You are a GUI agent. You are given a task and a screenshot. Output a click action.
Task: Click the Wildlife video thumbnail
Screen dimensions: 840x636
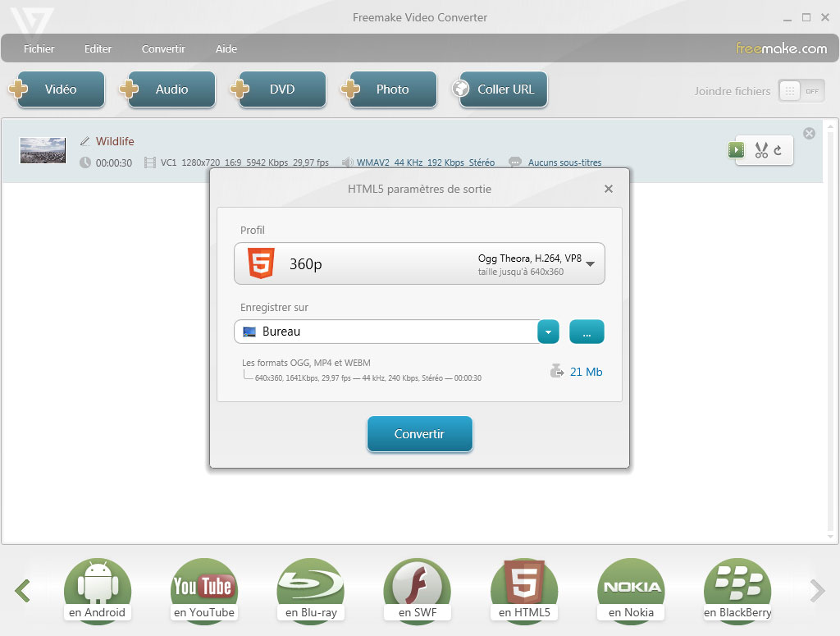[x=43, y=150]
